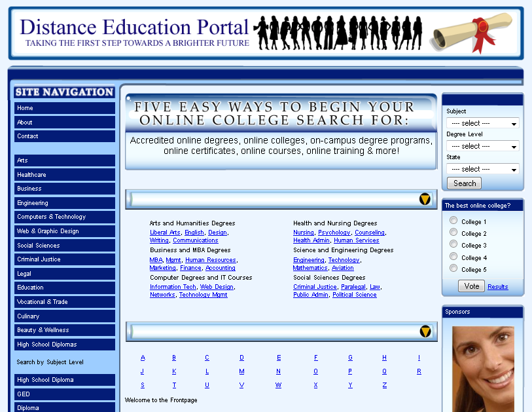Open the Degree Level dropdown
The image size is (532, 412).
point(483,146)
